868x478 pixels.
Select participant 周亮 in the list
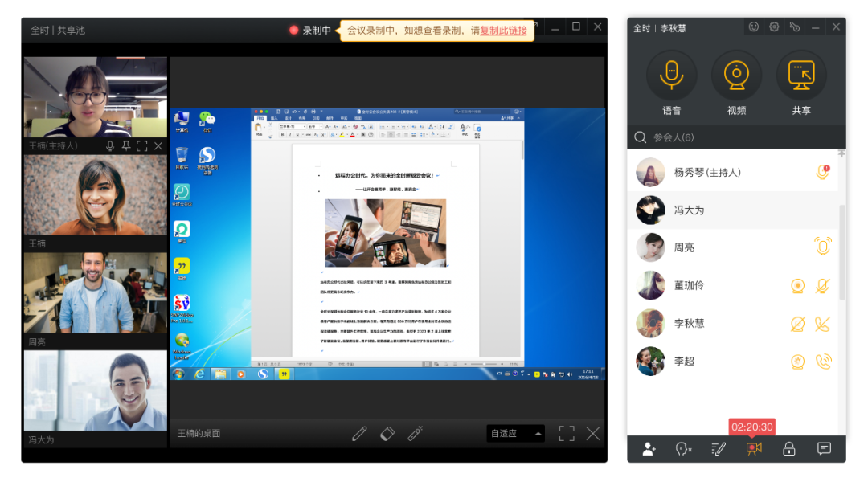coord(733,248)
